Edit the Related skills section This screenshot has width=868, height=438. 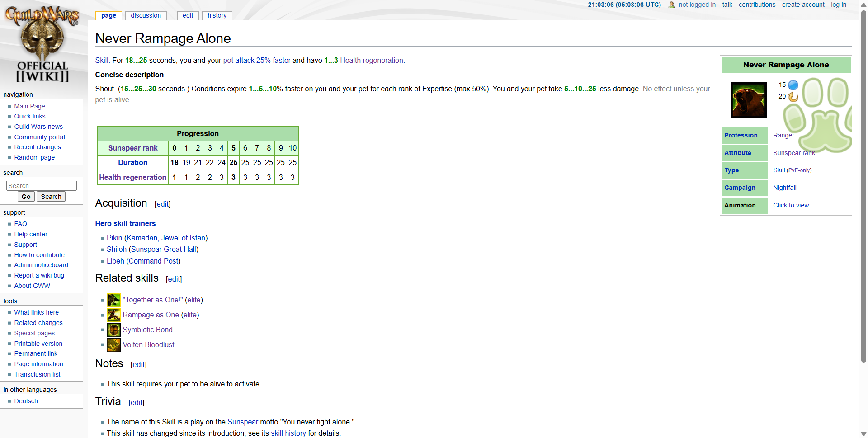(174, 279)
